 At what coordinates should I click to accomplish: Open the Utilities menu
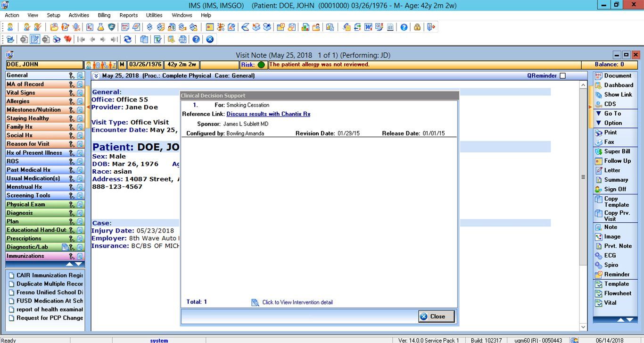[154, 15]
